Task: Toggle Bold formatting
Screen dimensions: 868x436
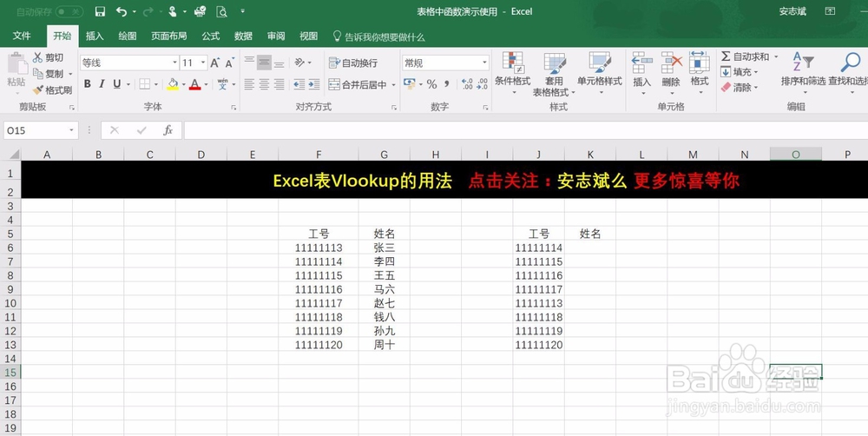Action: tap(88, 84)
